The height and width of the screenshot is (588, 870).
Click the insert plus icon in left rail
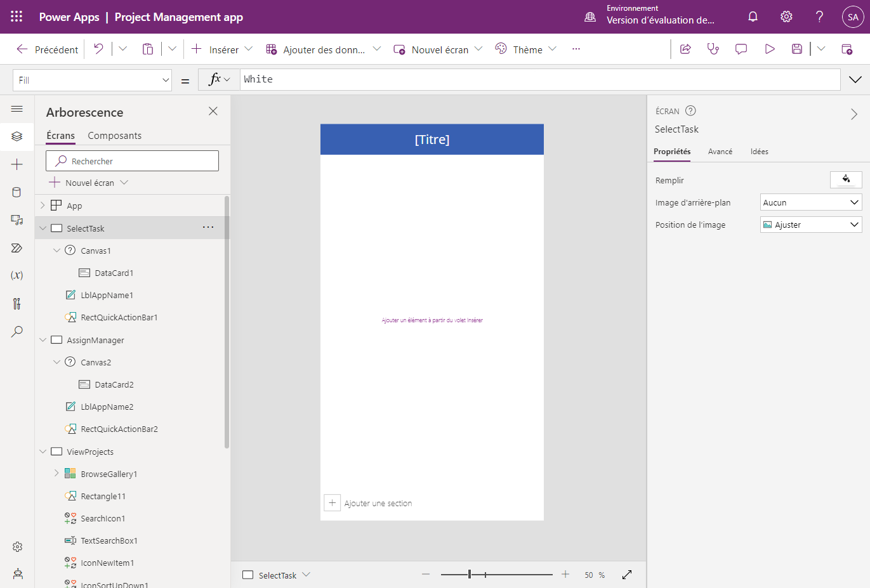click(x=17, y=164)
